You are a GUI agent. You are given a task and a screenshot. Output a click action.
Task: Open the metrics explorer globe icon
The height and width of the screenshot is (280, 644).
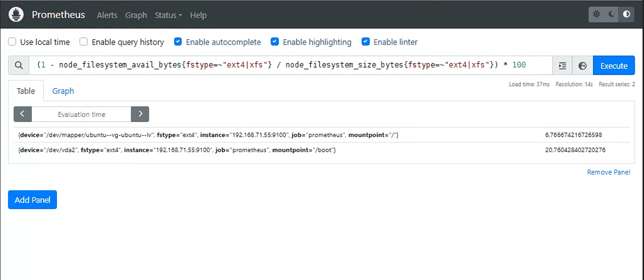point(583,66)
